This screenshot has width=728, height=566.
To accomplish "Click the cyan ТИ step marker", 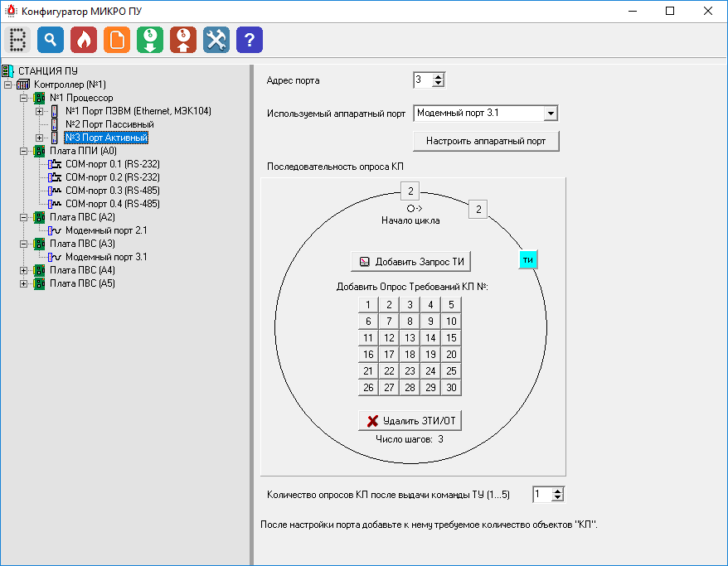I will tap(528, 260).
